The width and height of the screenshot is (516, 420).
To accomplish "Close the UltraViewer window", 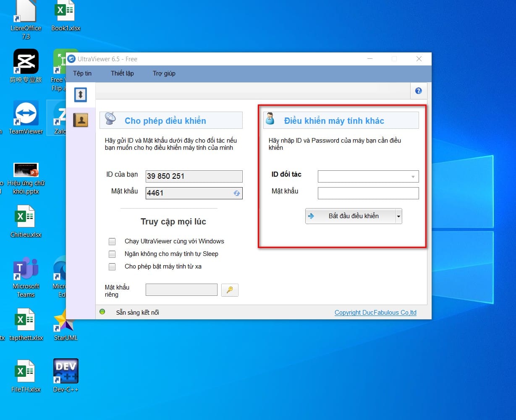I will (x=419, y=59).
